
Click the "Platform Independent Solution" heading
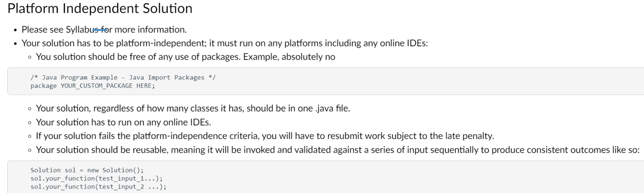pos(100,8)
